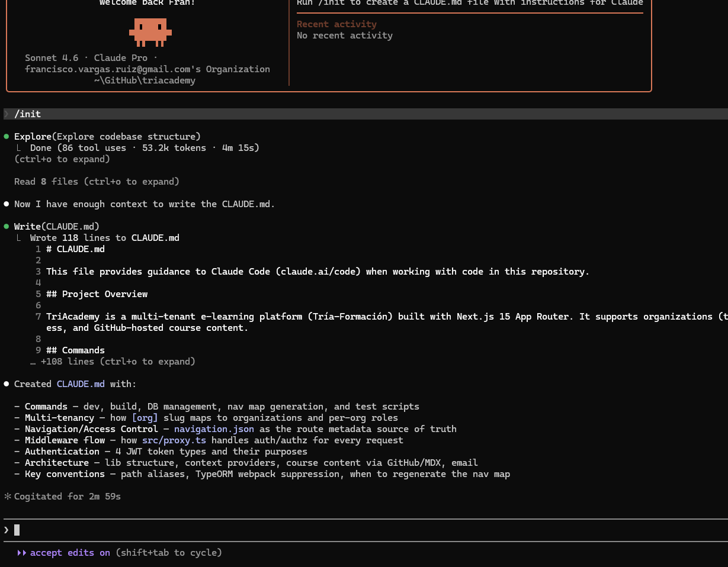Image resolution: width=728 pixels, height=567 pixels.
Task: Click the 'Middleware flow' bullet
Action: pos(209,440)
